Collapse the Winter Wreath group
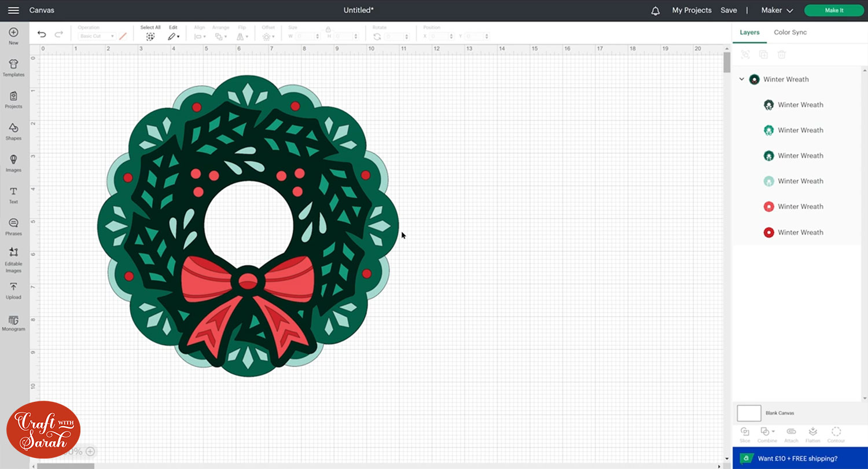The width and height of the screenshot is (868, 469). [x=741, y=79]
